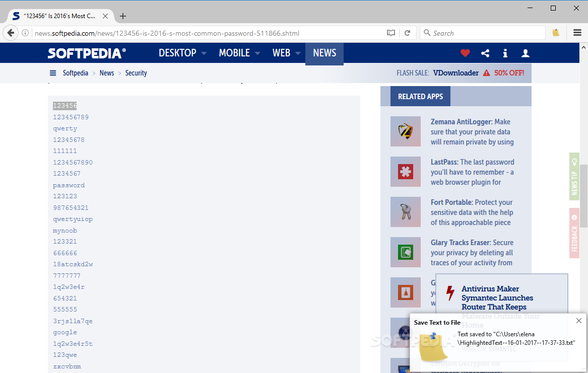Viewport: 588px width, 373px height.
Task: Open site information icon in address bar
Action: click(25, 33)
